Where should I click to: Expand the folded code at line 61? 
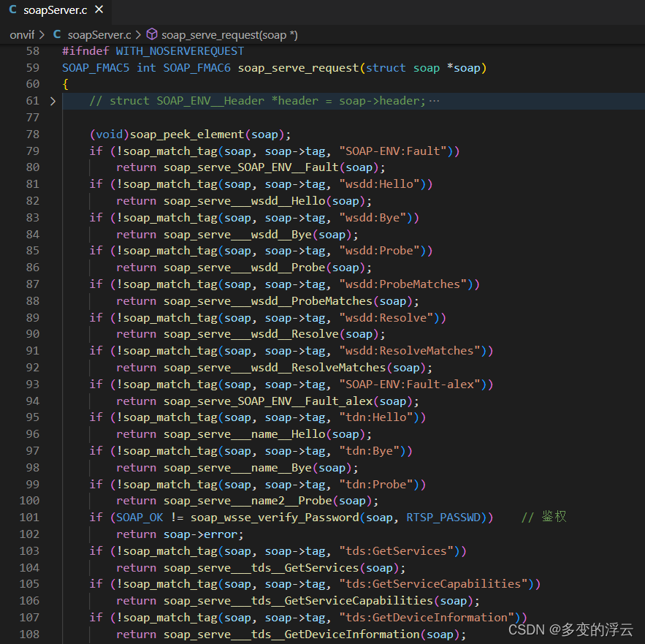pyautogui.click(x=52, y=101)
